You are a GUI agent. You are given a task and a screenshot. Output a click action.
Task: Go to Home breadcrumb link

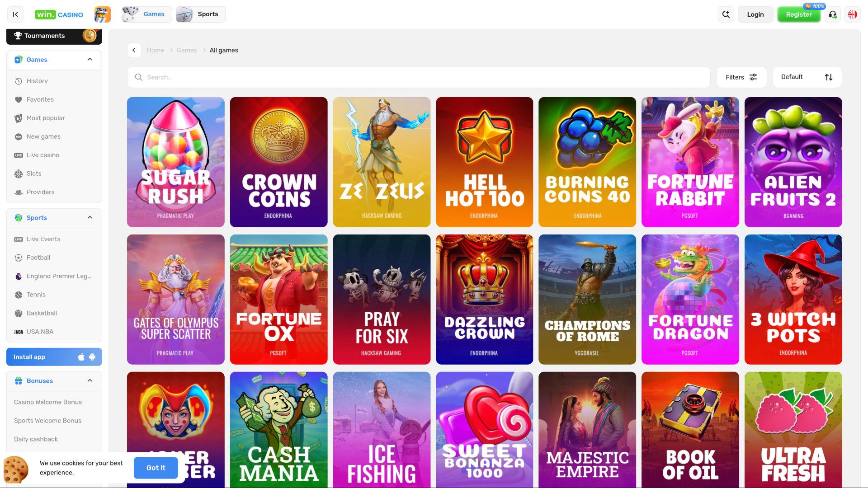pyautogui.click(x=156, y=50)
